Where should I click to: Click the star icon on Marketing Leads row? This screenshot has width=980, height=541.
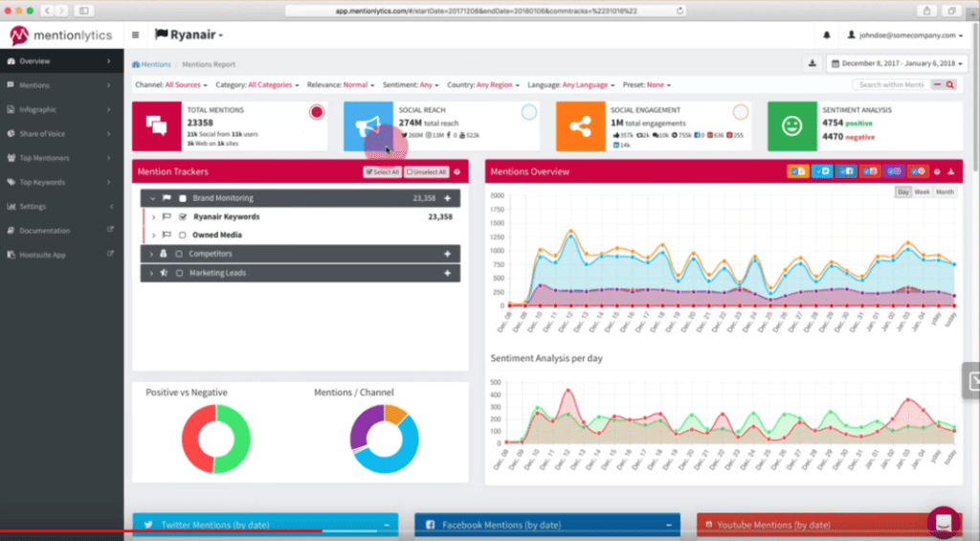click(x=164, y=273)
